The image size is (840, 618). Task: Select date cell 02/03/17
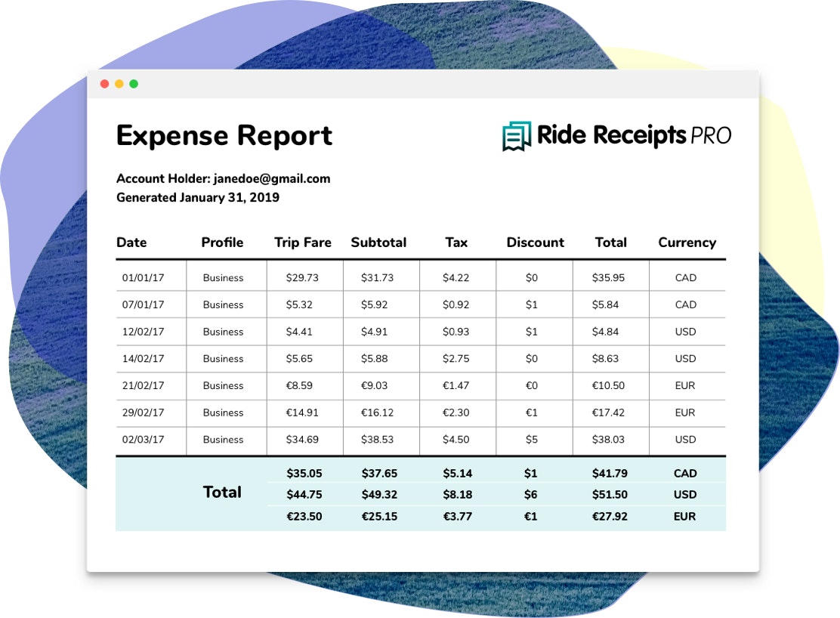coord(143,440)
